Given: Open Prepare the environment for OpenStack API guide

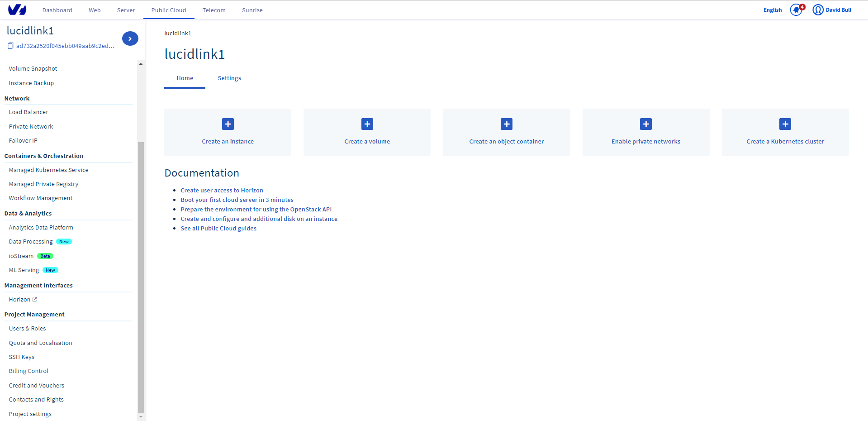Looking at the screenshot, I should coord(256,209).
